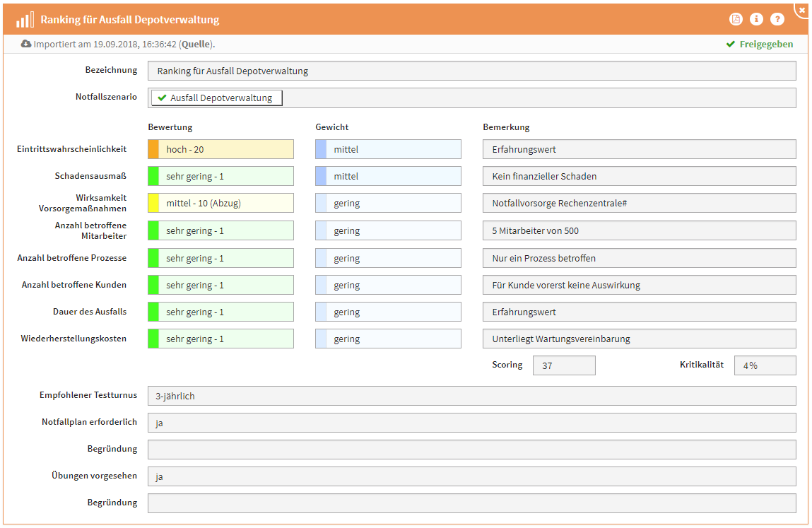812x528 pixels.
Task: Open Eintrittswahrscheinlichkeit rating 'hoch - 20'
Action: 225,149
